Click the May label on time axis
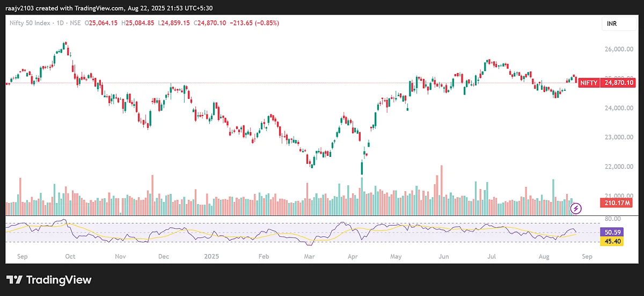 click(x=396, y=257)
